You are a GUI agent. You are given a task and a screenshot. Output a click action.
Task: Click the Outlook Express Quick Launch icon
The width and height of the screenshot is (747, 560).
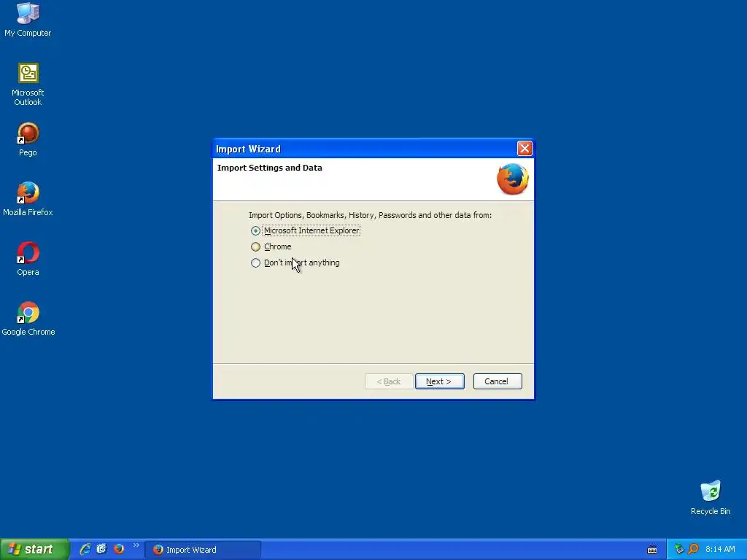point(102,549)
